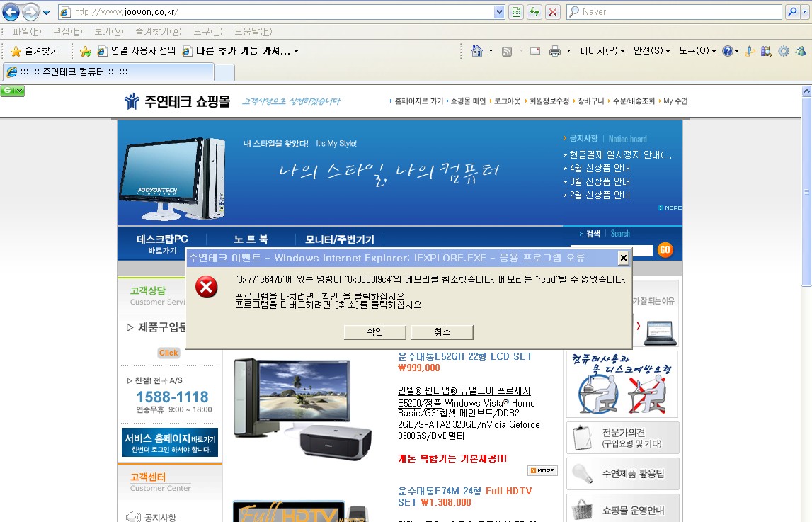
Task: Click the 전문가의견 clipboard banner
Action: point(623,438)
